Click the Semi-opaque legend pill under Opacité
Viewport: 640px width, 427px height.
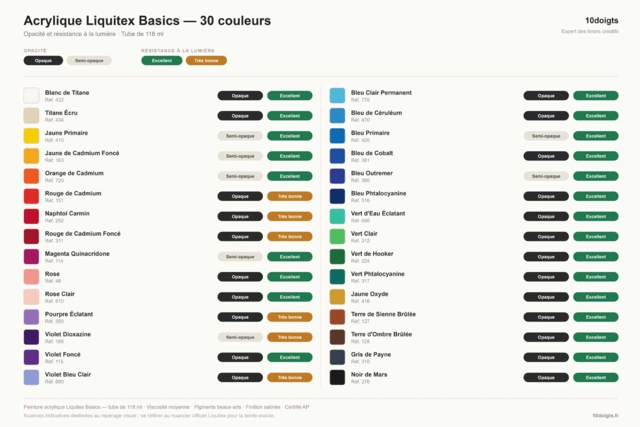tap(89, 60)
